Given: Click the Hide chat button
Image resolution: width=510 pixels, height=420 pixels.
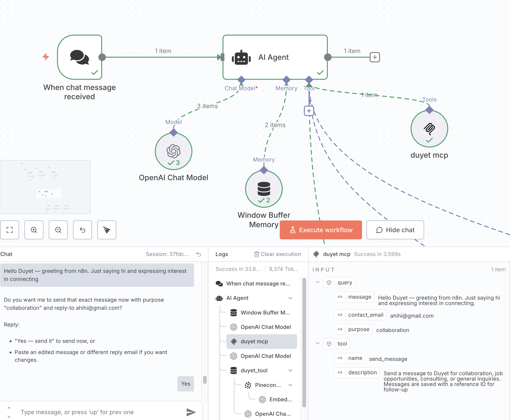Looking at the screenshot, I should click(x=395, y=230).
